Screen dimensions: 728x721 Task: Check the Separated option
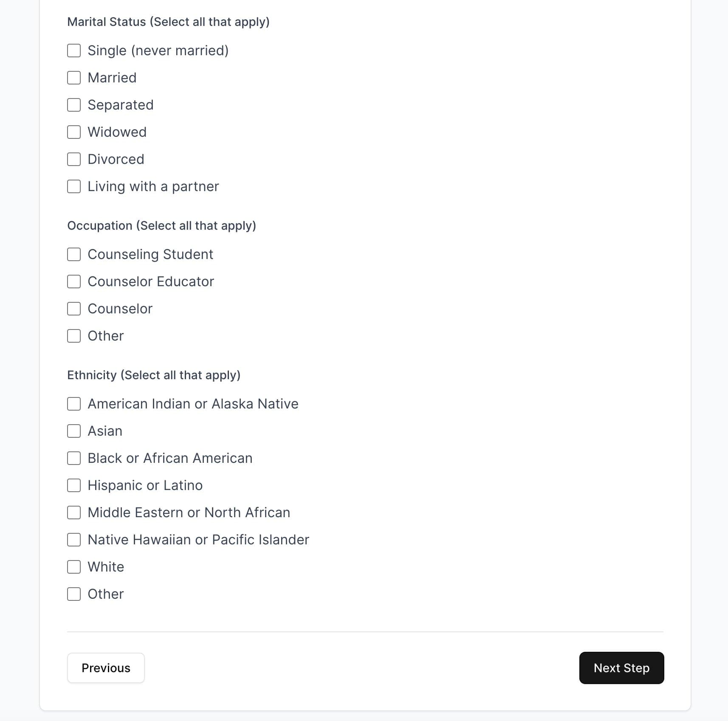tap(74, 105)
